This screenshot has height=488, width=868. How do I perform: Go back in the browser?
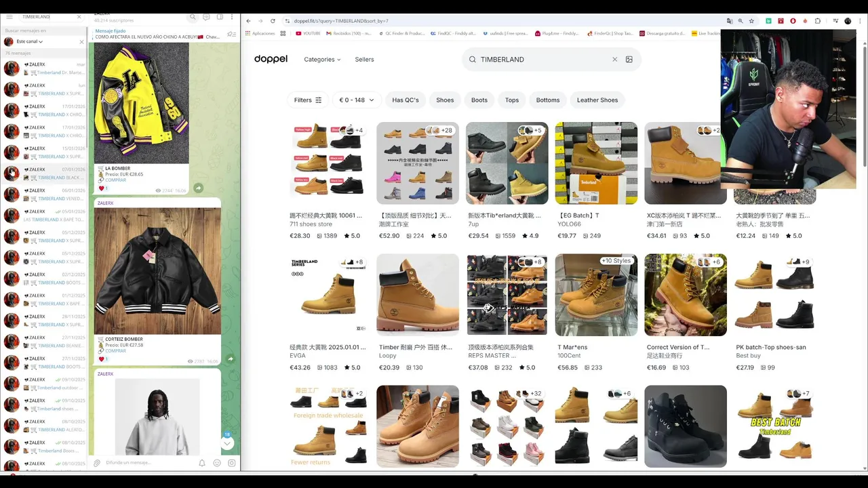pyautogui.click(x=248, y=21)
